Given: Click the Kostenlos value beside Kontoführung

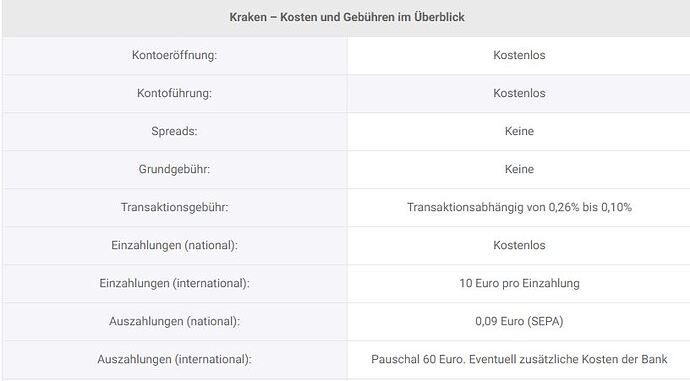Looking at the screenshot, I should [x=519, y=93].
